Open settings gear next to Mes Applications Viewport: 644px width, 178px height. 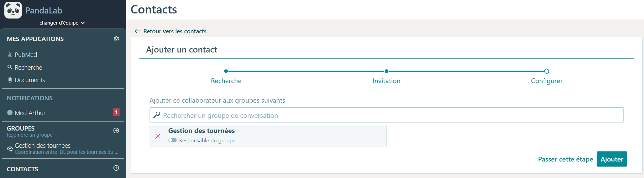coord(116,39)
